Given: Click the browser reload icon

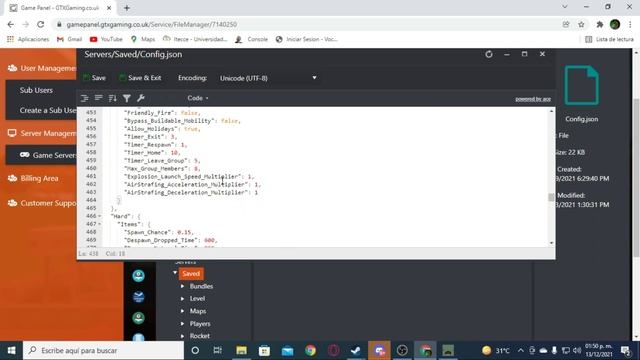Looking at the screenshot, I should pos(40,24).
